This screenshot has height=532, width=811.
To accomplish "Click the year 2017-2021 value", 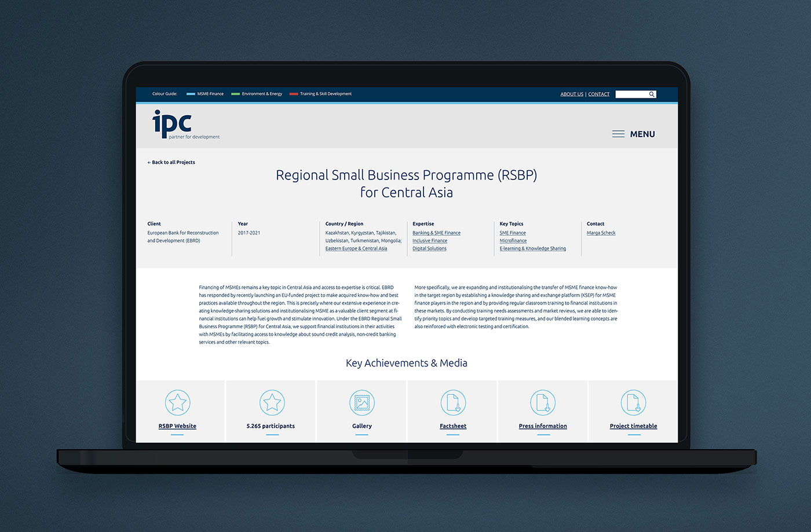I will click(249, 233).
